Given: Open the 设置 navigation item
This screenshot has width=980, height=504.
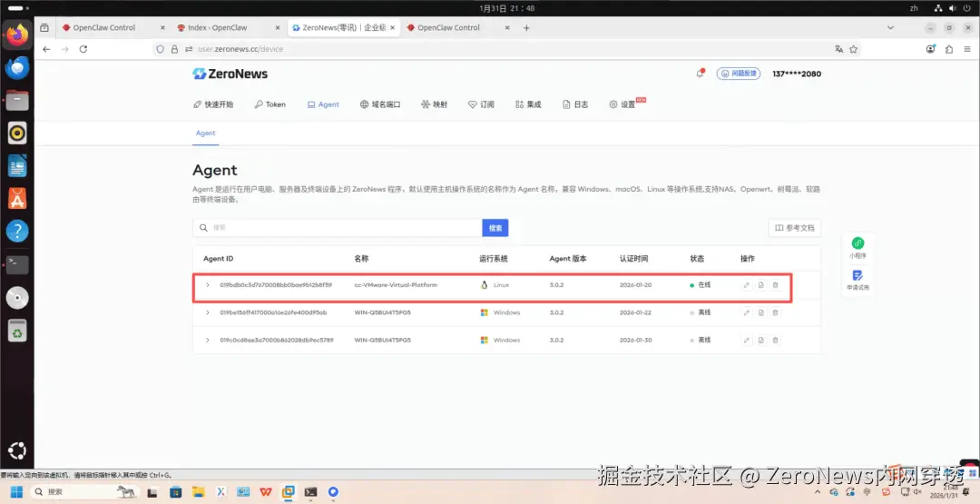Looking at the screenshot, I should [622, 104].
